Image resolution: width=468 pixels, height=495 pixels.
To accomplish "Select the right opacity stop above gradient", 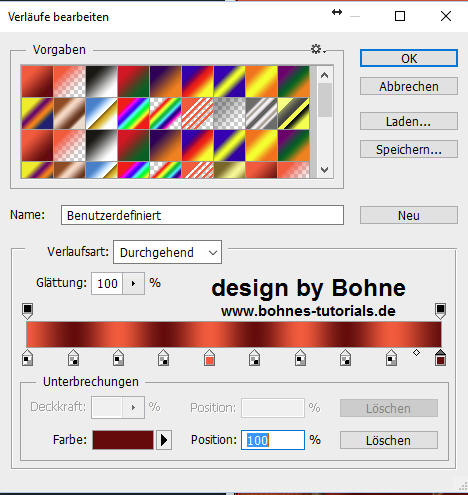I will pos(440,311).
